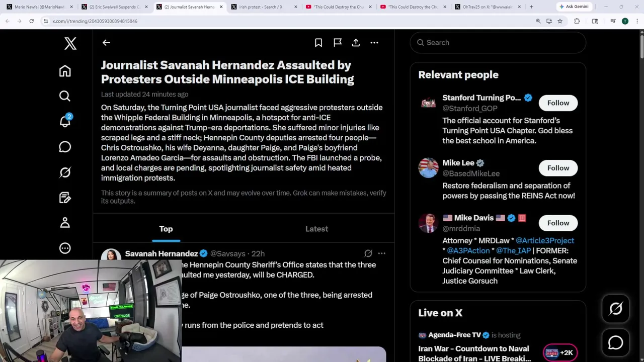Viewport: 644px width, 362px height.
Task: Switch to Mario Nawfal browser tab
Action: point(39,7)
